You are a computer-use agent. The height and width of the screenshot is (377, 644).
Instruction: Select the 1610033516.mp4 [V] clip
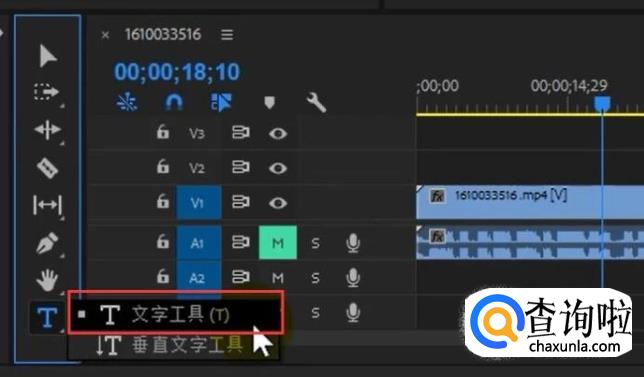click(530, 202)
